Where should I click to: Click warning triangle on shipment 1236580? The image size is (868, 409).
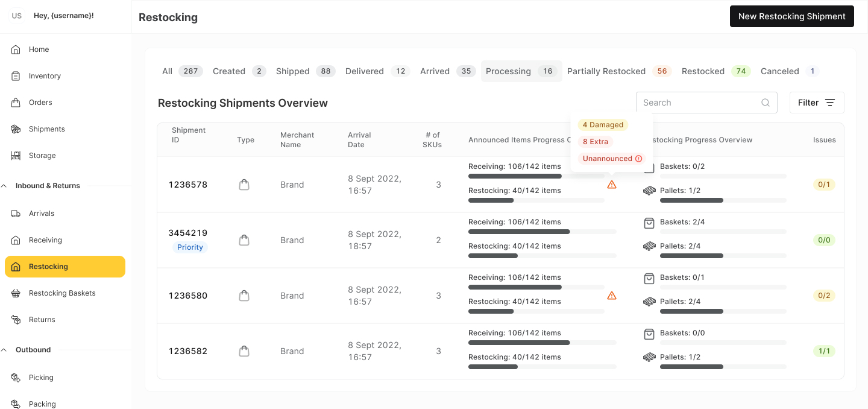(x=612, y=296)
